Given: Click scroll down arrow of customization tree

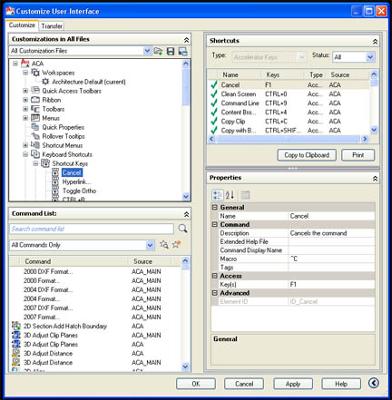Looking at the screenshot, I should click(186, 197).
